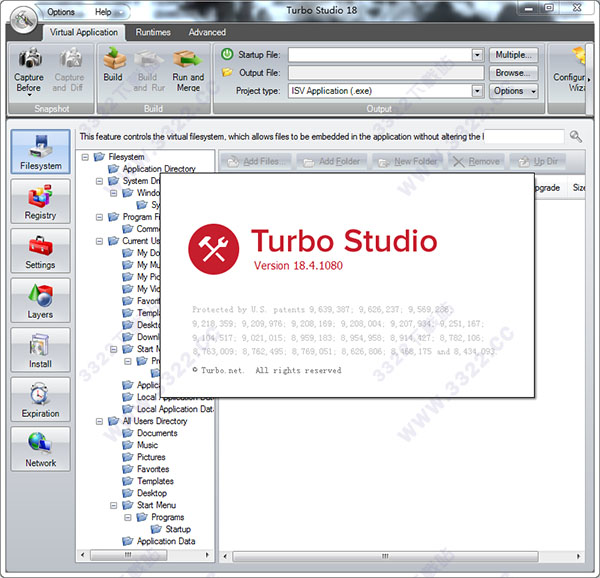Viewport: 600px width, 578px height.
Task: Select the Music folder tree item
Action: (x=147, y=445)
